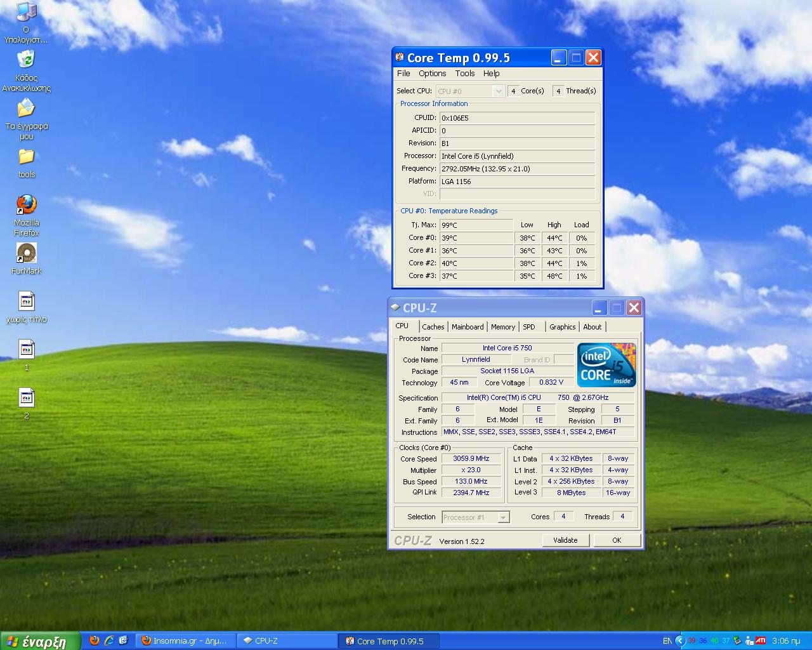Click the EN language indicator
The image size is (812, 650).
pos(667,640)
